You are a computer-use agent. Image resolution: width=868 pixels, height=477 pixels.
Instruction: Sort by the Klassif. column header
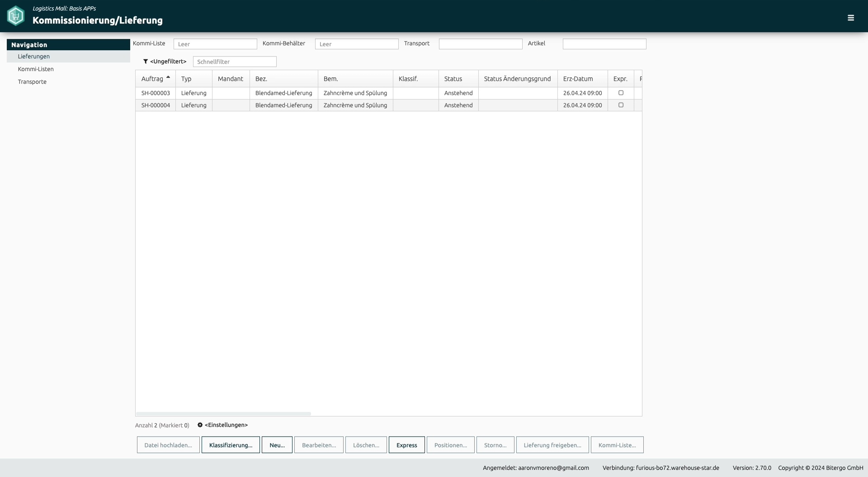pos(416,79)
